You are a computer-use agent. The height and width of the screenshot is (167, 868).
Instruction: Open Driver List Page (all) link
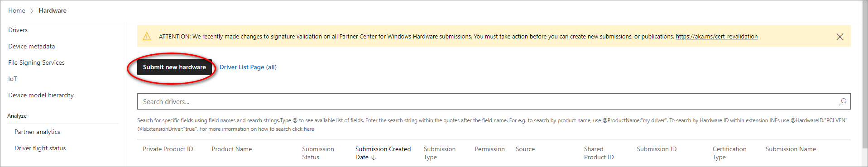tap(248, 67)
